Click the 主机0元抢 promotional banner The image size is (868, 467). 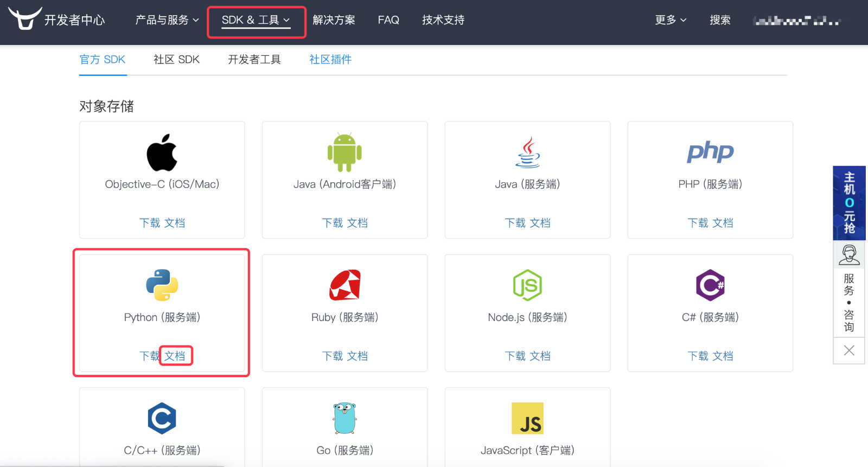point(849,203)
